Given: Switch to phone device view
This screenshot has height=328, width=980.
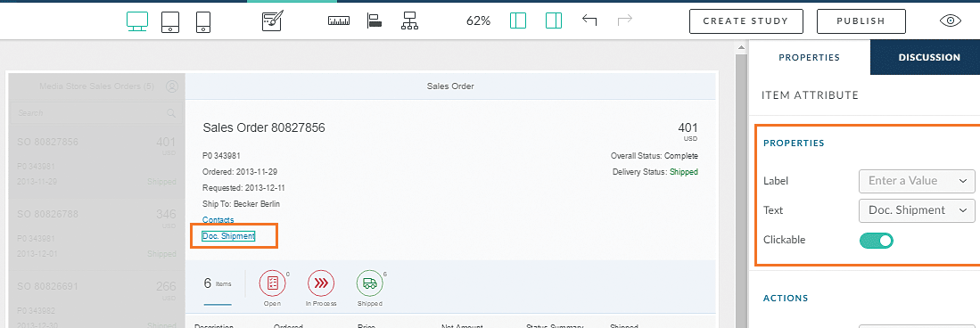Looking at the screenshot, I should (203, 21).
